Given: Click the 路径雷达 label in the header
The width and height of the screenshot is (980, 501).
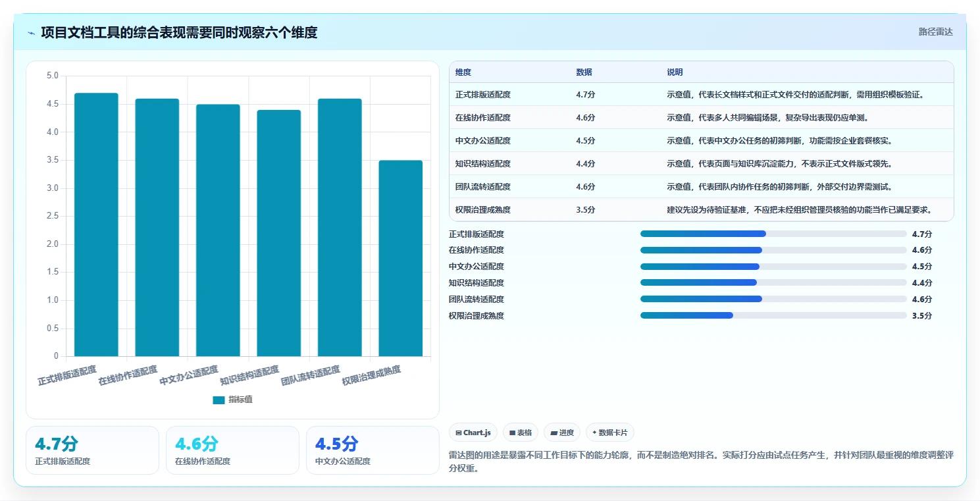Looking at the screenshot, I should (x=936, y=32).
